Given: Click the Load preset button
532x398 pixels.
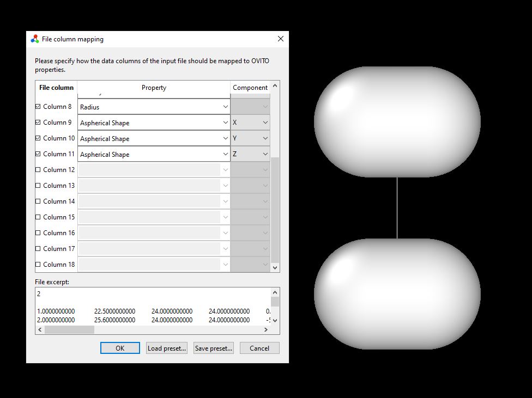Looking at the screenshot, I should [x=166, y=348].
